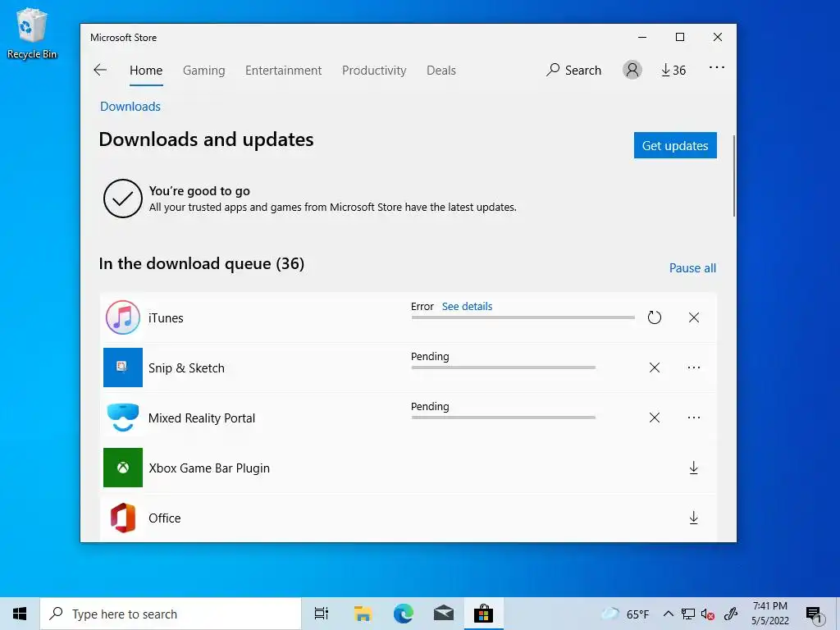
Task: Open File Explorer from the taskbar
Action: click(x=363, y=614)
